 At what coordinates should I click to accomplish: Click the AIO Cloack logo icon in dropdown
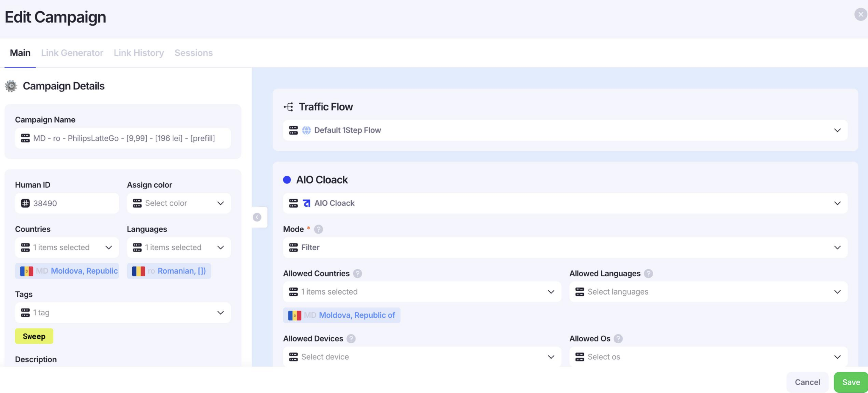click(306, 203)
